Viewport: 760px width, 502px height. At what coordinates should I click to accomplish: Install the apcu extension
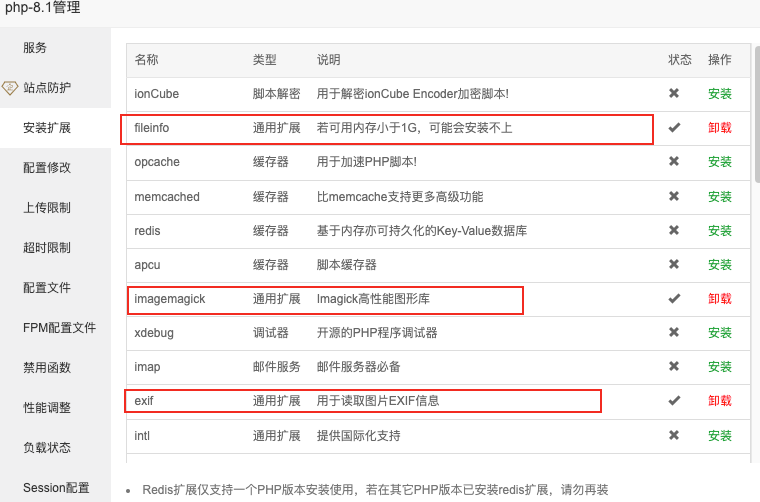pyautogui.click(x=719, y=265)
